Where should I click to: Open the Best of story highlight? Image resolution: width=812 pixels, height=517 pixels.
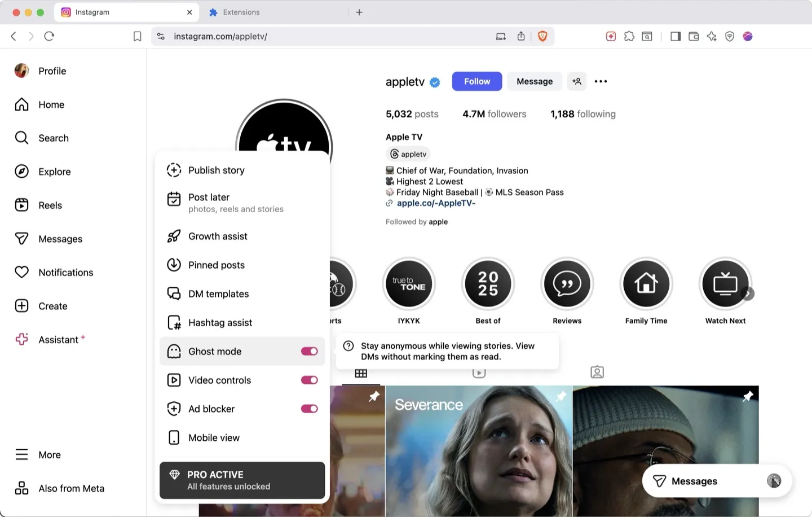(487, 284)
